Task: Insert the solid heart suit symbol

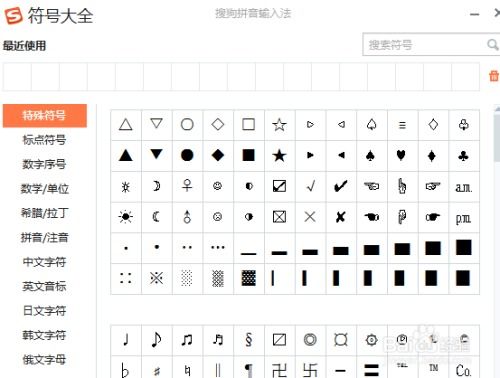Action: pyautogui.click(x=402, y=155)
